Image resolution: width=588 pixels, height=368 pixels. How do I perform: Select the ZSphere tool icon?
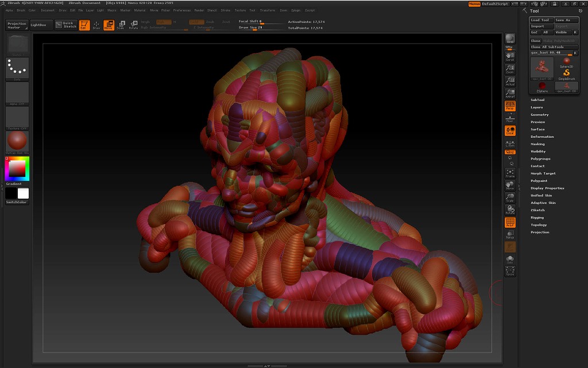(x=542, y=87)
